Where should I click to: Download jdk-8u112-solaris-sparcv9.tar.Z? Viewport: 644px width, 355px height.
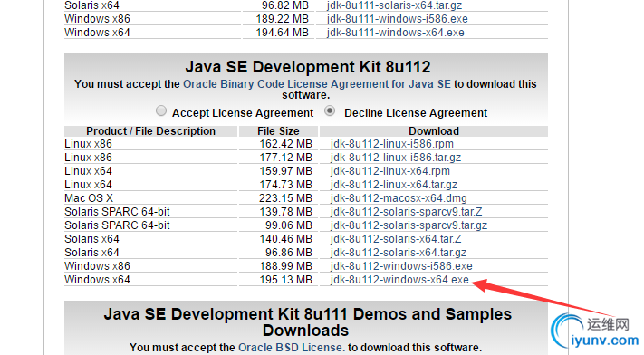(x=406, y=212)
